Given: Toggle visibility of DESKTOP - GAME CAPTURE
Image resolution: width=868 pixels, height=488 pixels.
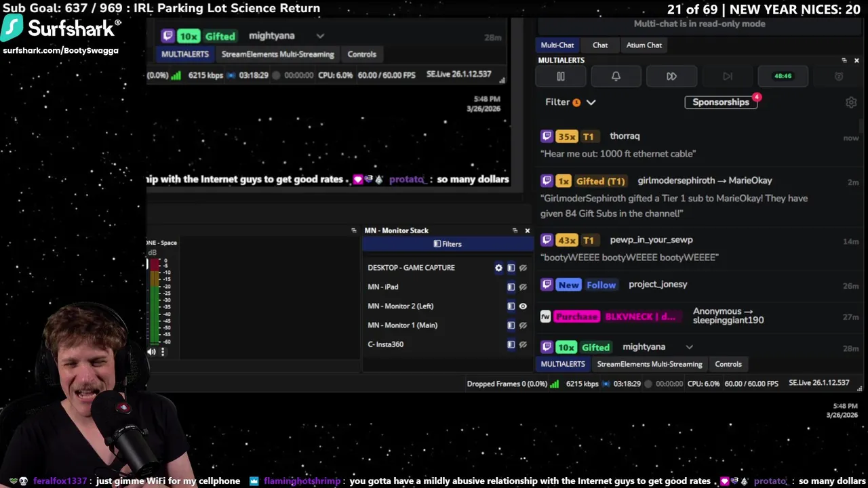Looking at the screenshot, I should (523, 268).
